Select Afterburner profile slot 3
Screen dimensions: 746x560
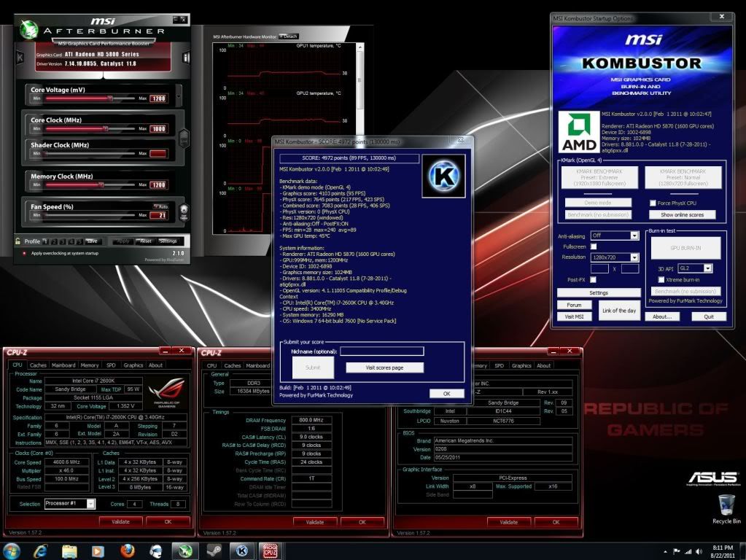coord(62,241)
